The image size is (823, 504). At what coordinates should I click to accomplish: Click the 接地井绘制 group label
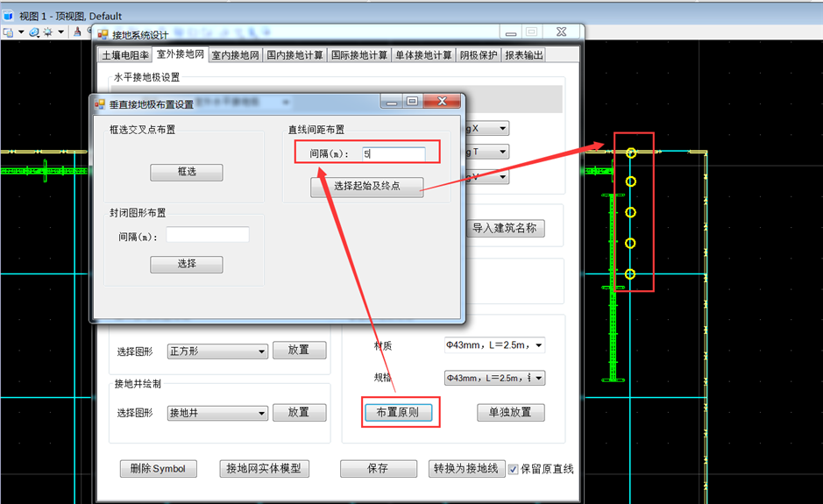[x=138, y=384]
